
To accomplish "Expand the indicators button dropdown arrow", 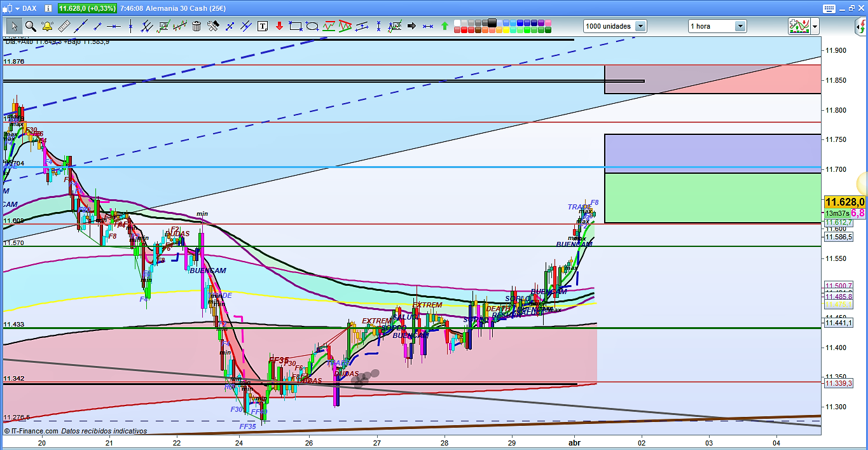I will click(815, 26).
